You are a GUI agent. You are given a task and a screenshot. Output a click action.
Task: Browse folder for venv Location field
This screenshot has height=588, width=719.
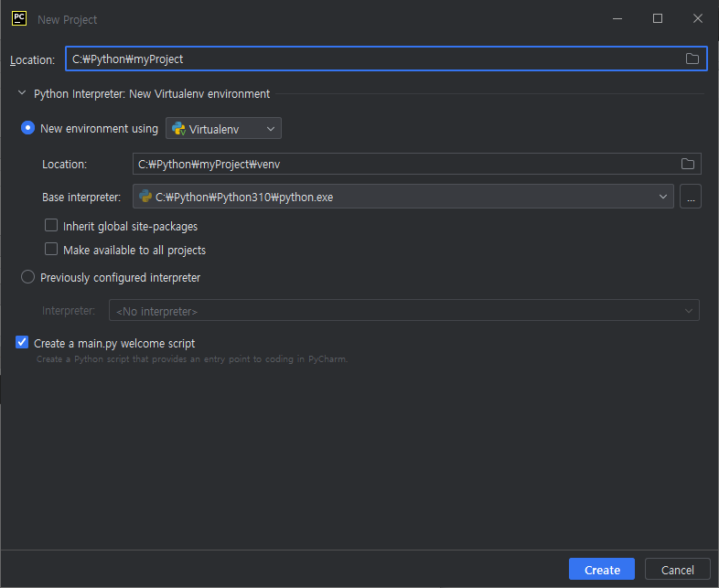pyautogui.click(x=687, y=164)
